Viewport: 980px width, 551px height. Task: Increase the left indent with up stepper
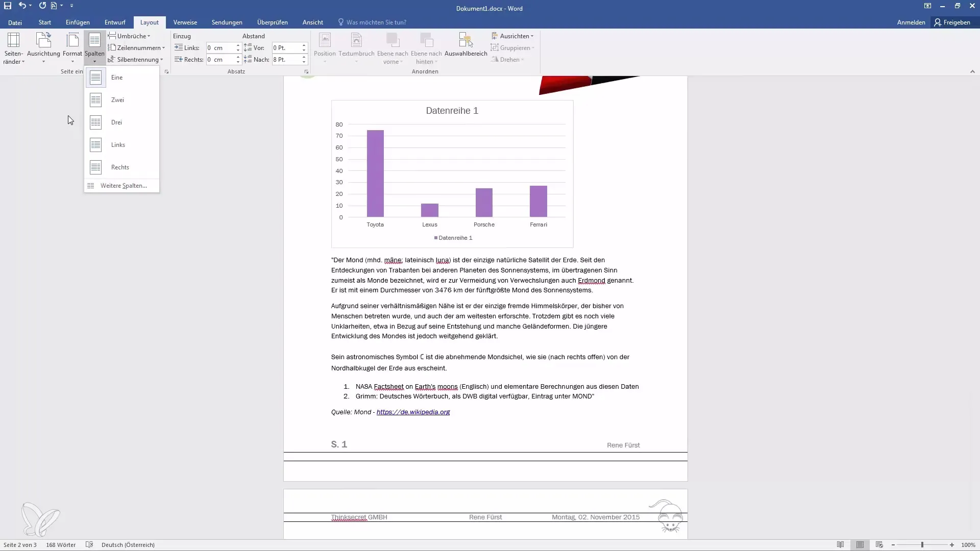(x=238, y=45)
